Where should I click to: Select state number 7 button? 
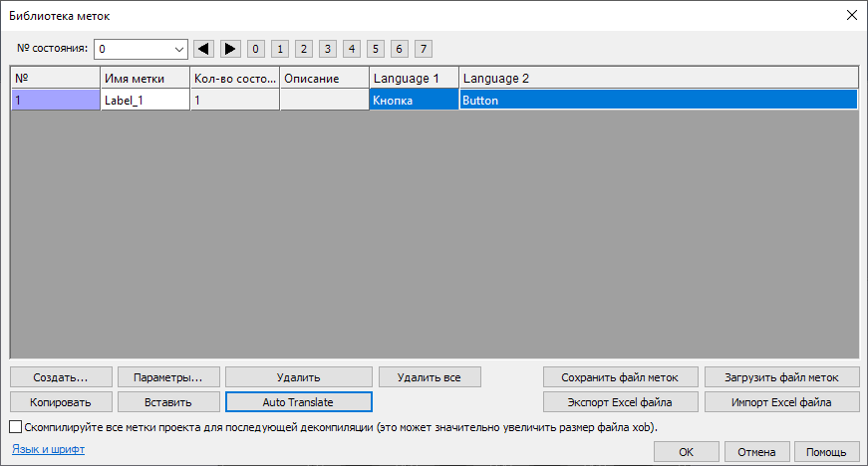pos(424,48)
